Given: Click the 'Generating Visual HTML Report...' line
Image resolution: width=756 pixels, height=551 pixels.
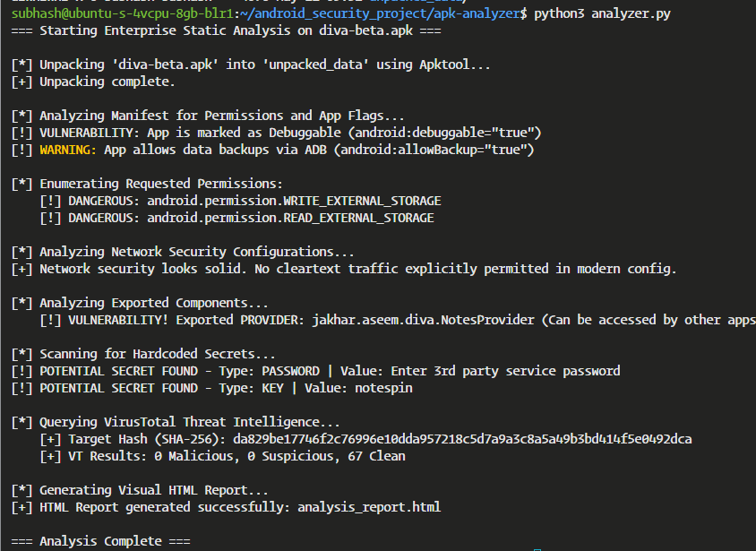Looking at the screenshot, I should coord(140,490).
